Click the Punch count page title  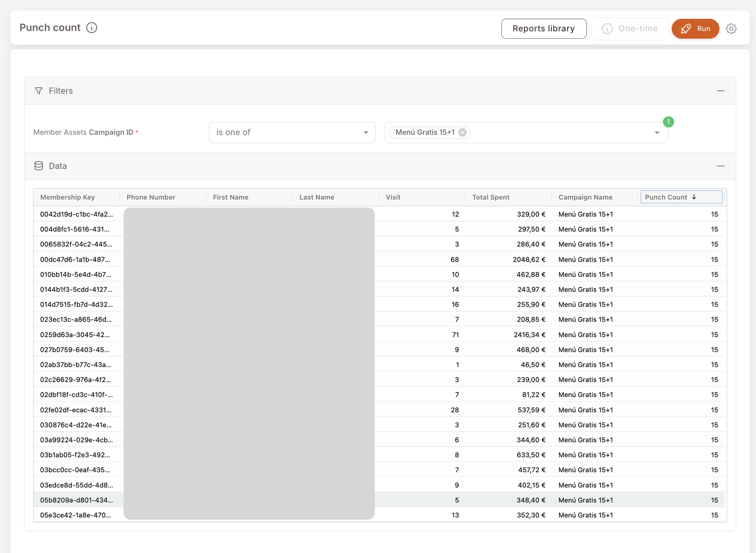tap(50, 28)
